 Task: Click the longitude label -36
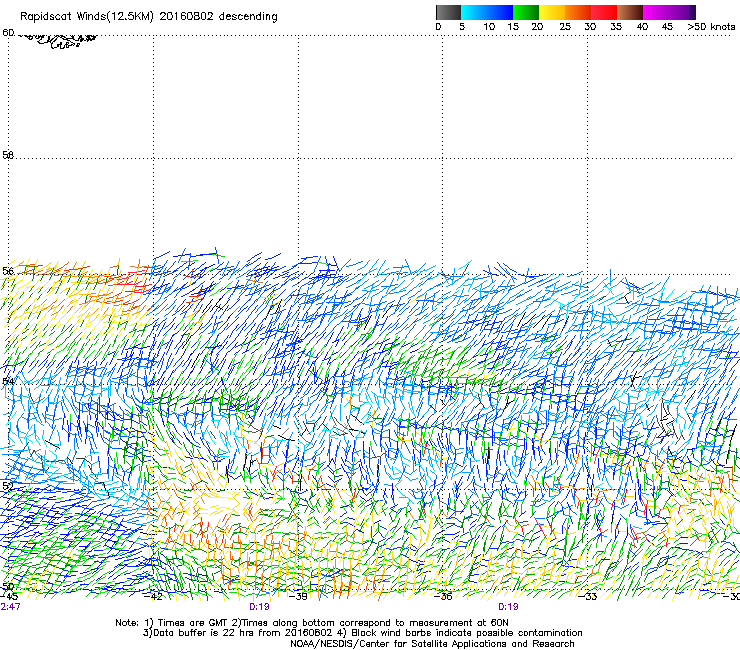[x=443, y=596]
